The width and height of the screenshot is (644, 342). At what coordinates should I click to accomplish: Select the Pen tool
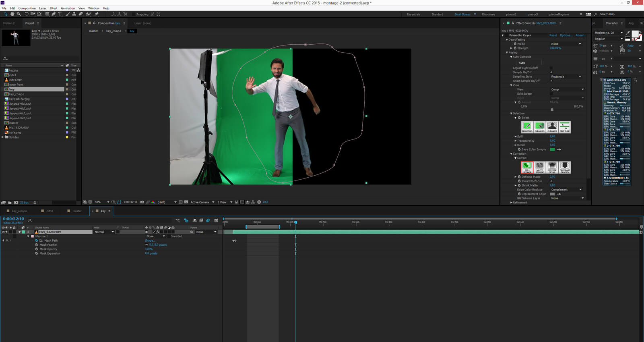coord(54,14)
